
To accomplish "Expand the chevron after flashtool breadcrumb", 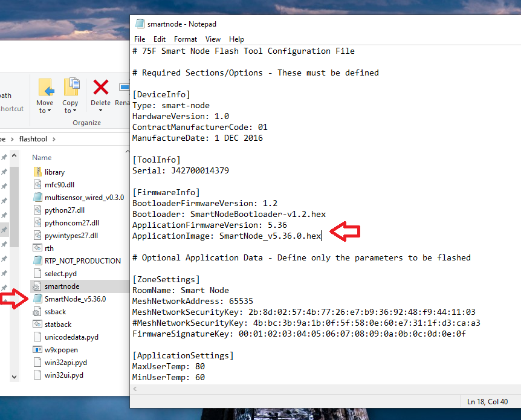I will 54,139.
